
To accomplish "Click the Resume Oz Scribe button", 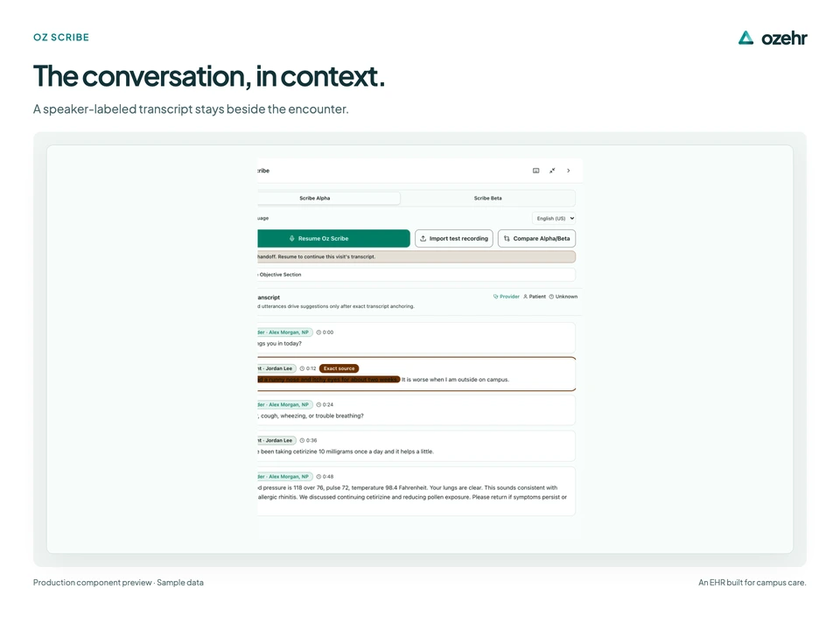I will pyautogui.click(x=333, y=238).
